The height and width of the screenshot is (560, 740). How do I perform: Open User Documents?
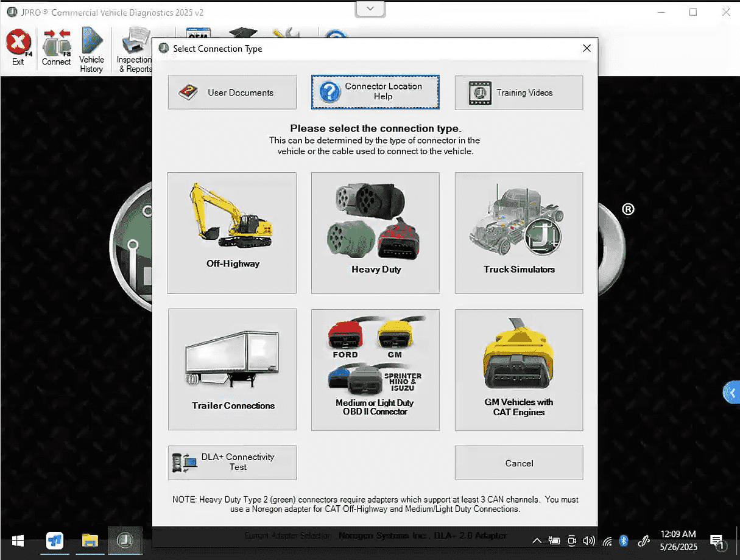coord(232,93)
